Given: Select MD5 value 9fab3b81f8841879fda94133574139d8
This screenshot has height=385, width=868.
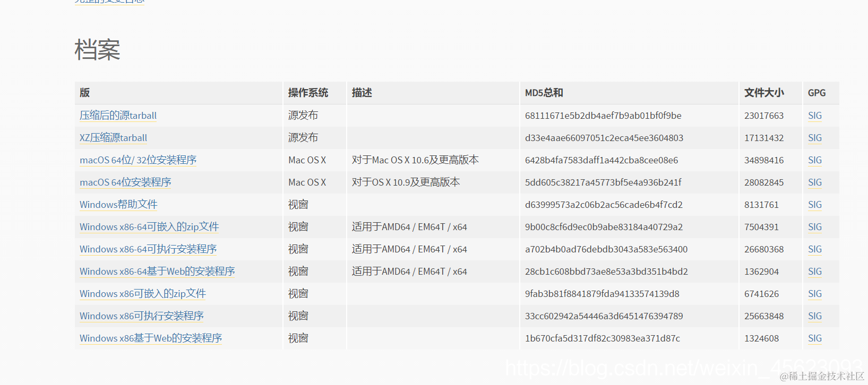Looking at the screenshot, I should 602,294.
